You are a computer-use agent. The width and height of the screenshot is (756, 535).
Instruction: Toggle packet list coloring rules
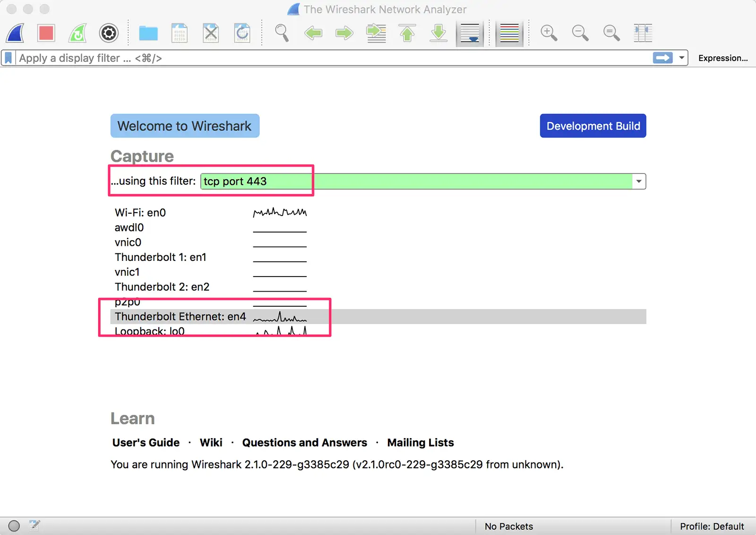509,34
